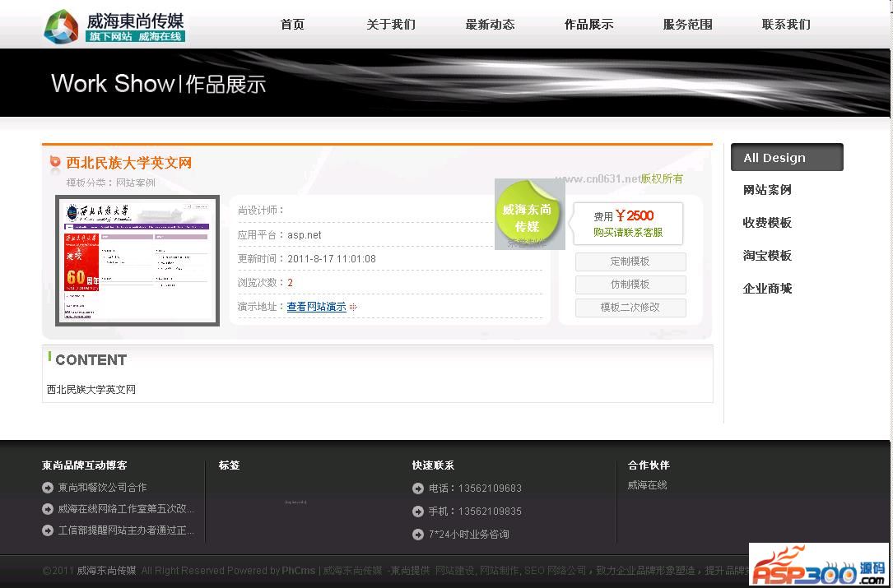
Task: Click the arrow icon beside 東尚和餐饮公司合作
Action: coord(48,488)
